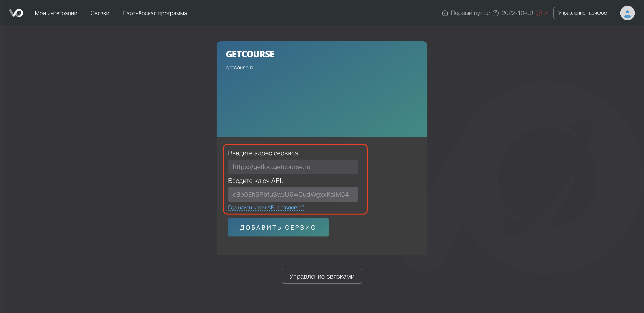
Task: Click the Albato logo icon
Action: coord(16,13)
